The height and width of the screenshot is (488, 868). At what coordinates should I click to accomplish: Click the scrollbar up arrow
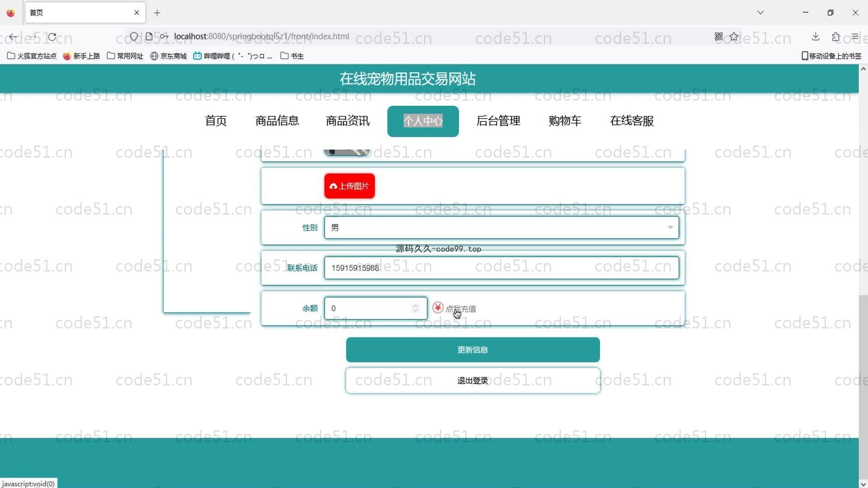(863, 69)
